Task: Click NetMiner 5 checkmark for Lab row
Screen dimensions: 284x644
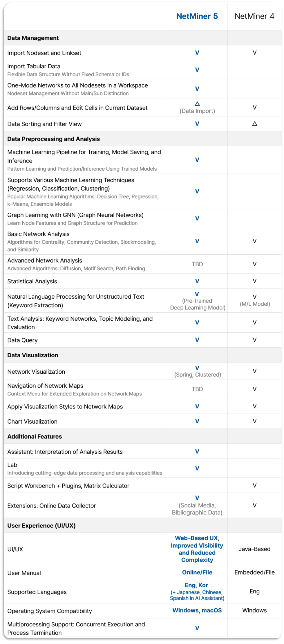Action: coord(197,468)
